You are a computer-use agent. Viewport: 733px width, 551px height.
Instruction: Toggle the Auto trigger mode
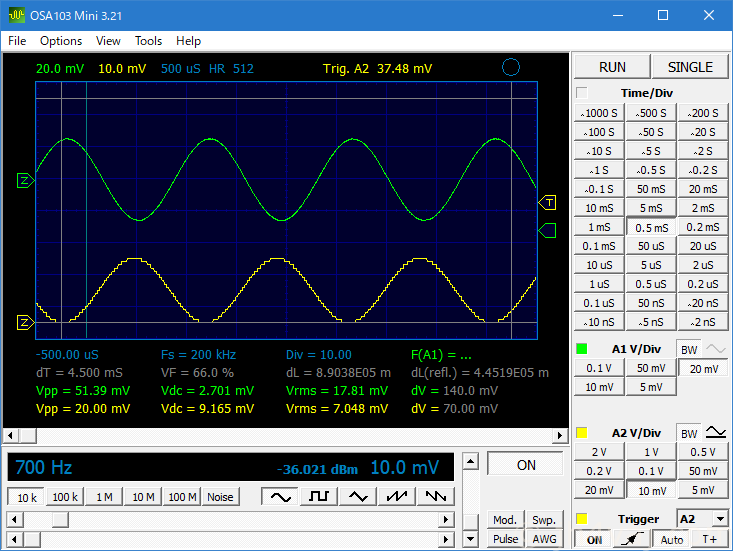tap(671, 540)
